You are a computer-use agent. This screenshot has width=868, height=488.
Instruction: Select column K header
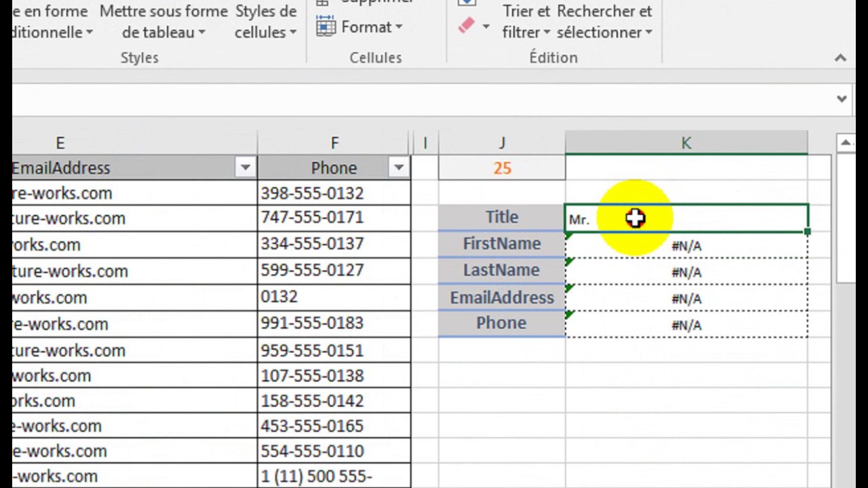pyautogui.click(x=686, y=143)
